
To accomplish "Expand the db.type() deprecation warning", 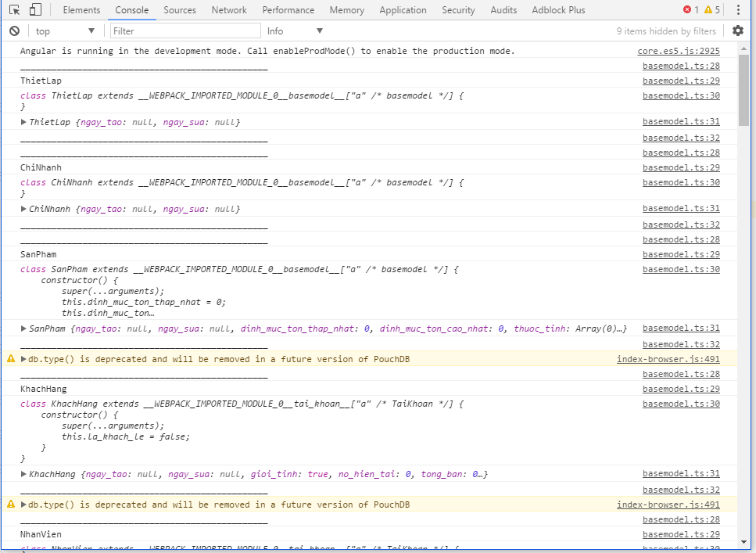I will [x=24, y=359].
